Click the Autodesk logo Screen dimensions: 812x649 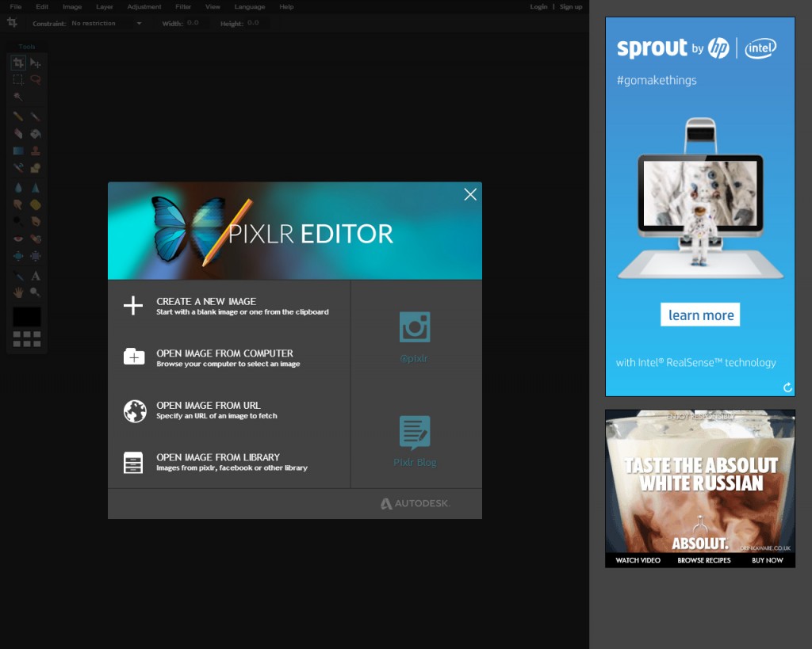(416, 503)
